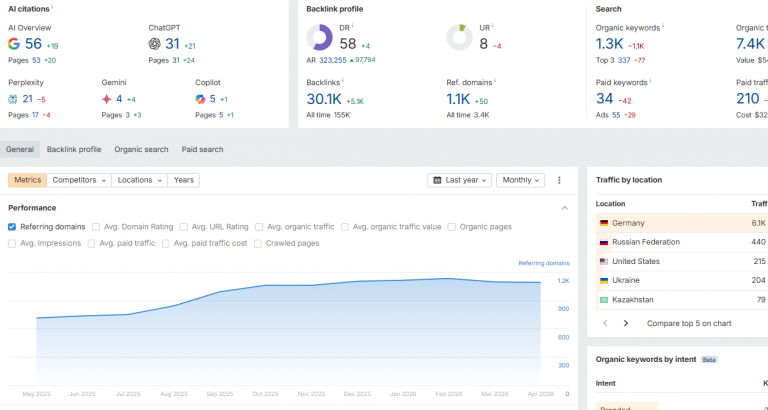Switch to the Organic search tab
Screen dimensions: 768x410
[x=141, y=149]
